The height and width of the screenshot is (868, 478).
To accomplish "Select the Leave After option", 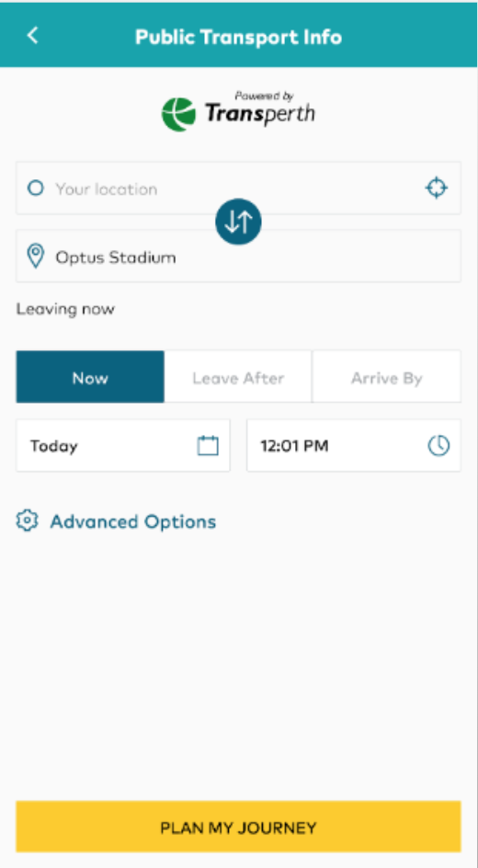I will (x=238, y=376).
